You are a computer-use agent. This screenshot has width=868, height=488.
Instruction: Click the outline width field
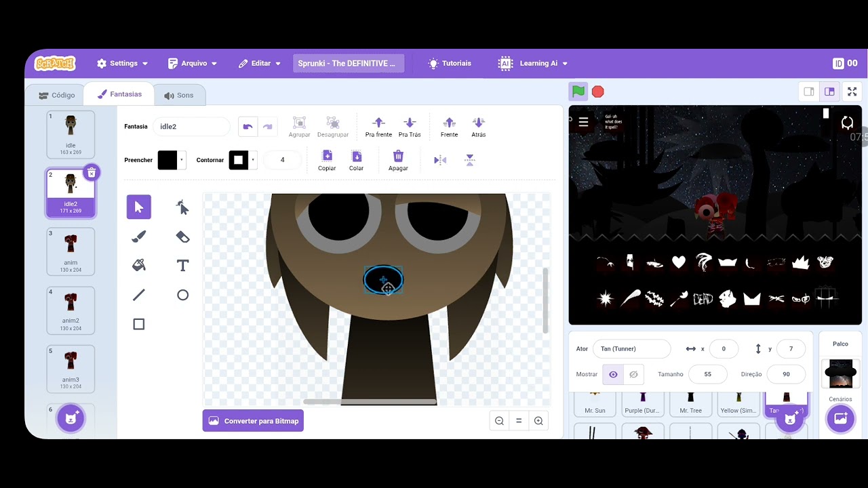tap(283, 160)
